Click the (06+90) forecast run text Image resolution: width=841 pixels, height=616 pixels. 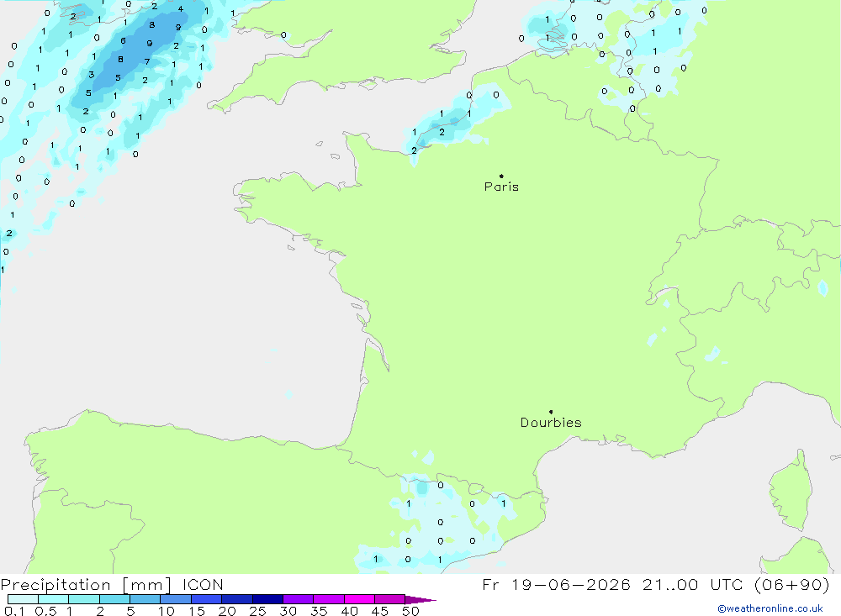pyautogui.click(x=791, y=584)
